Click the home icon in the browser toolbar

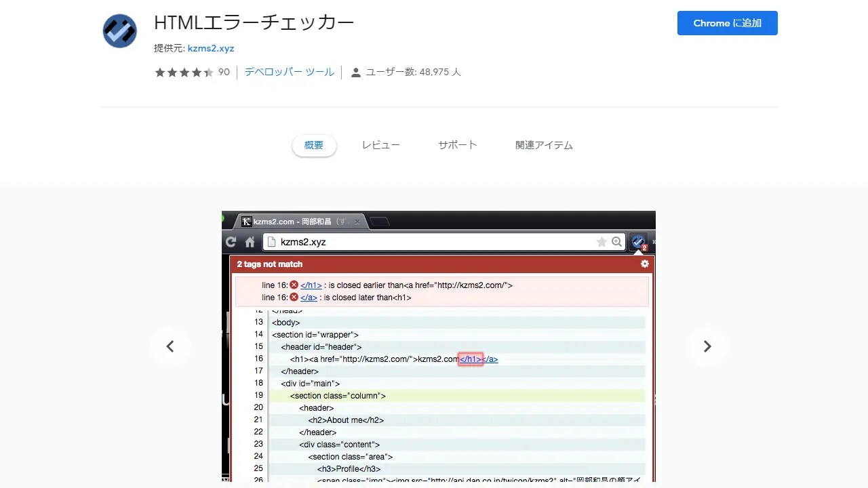(250, 241)
